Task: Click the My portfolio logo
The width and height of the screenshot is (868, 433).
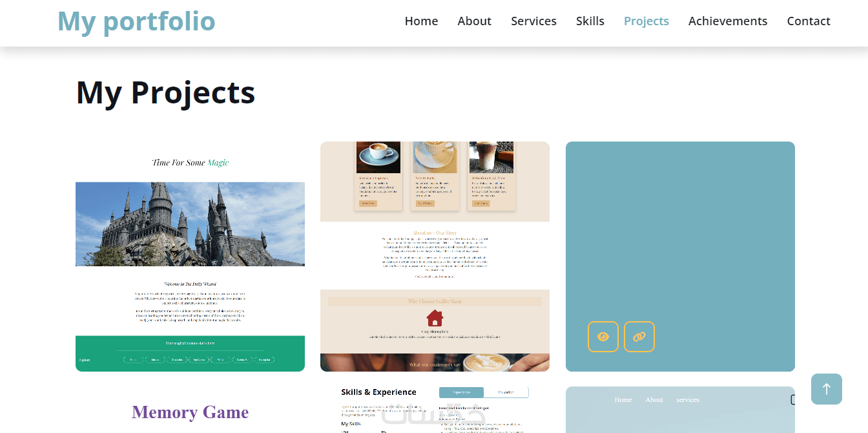Action: tap(136, 21)
